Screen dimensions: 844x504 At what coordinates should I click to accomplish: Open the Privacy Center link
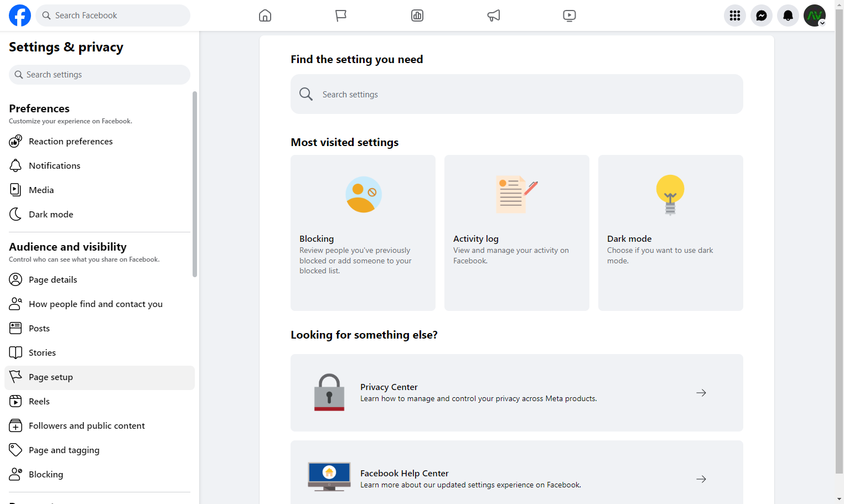(517, 393)
